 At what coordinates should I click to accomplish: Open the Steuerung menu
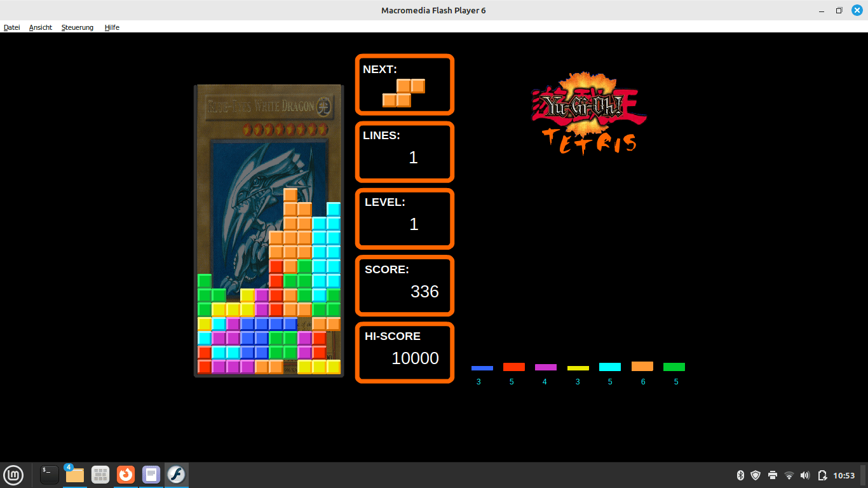(x=78, y=27)
